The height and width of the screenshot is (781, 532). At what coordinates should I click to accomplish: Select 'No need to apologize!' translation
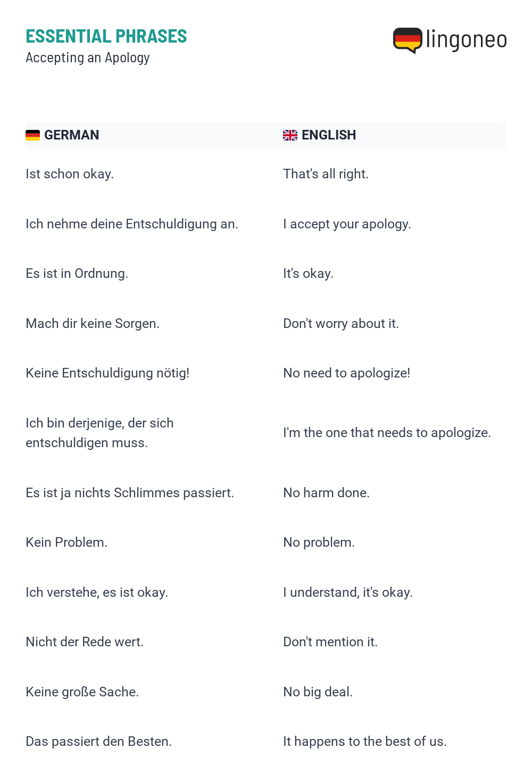pos(347,373)
